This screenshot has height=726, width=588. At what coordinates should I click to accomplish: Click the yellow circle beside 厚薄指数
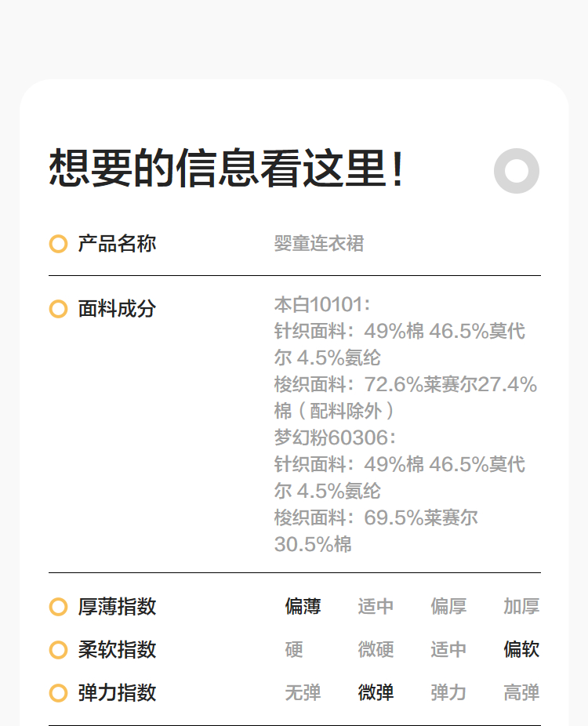click(58, 607)
